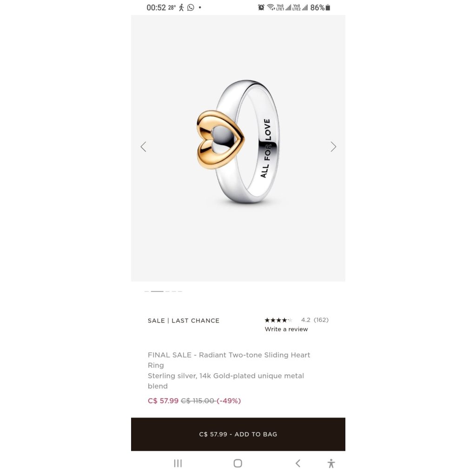
Task: Add ring to bag for C$ 57.99
Action: 238,434
